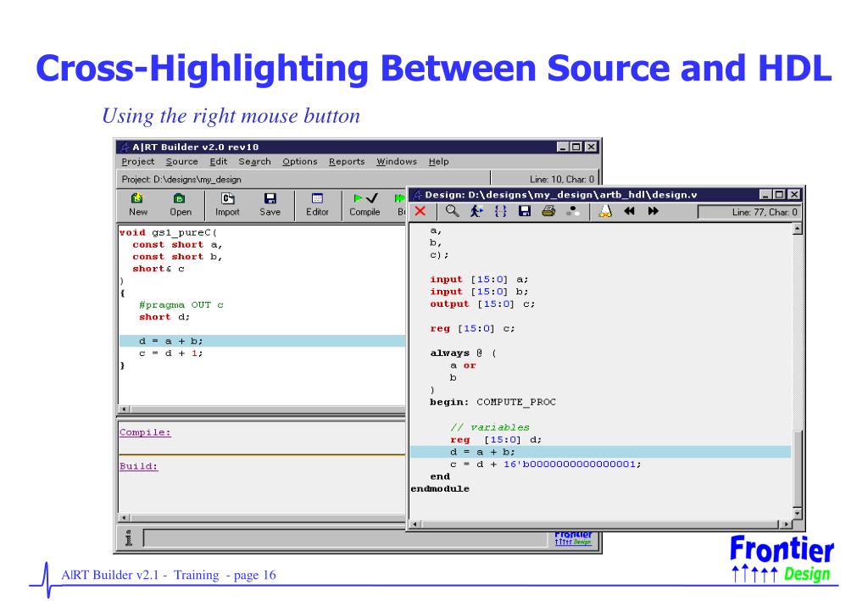Click the 'output [15:0] c;' HDL line
This screenshot has height=601, width=868.
click(x=482, y=303)
